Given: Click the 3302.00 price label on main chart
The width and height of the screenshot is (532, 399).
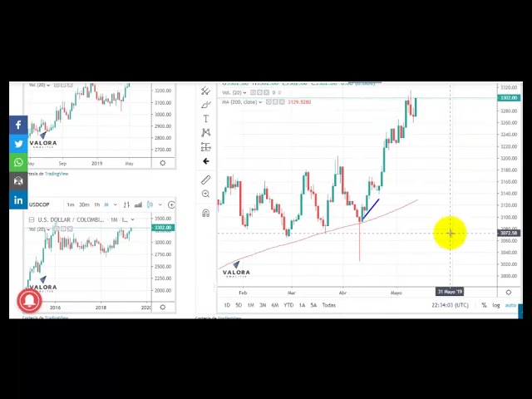Looking at the screenshot, I should point(508,98).
